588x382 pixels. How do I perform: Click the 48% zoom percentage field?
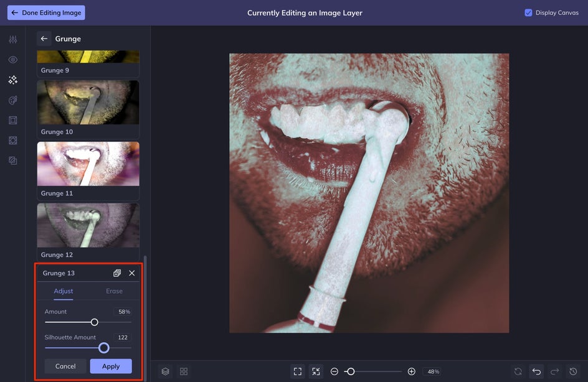(x=433, y=371)
